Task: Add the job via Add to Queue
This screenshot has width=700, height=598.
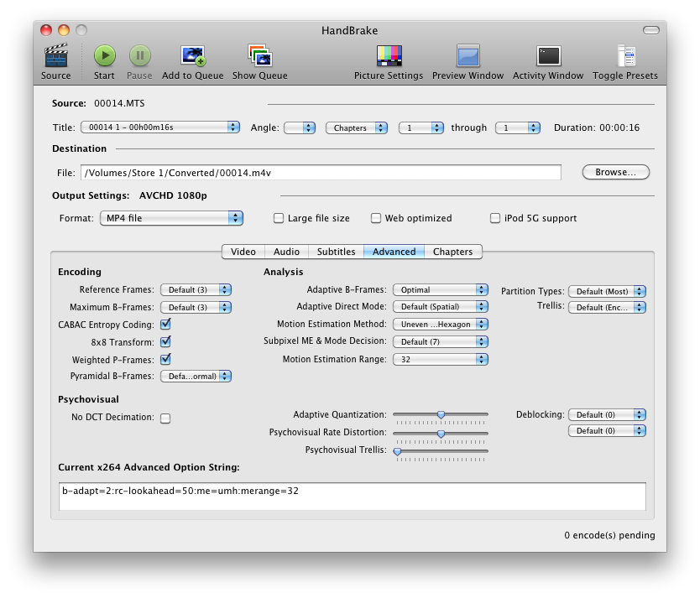Action: coord(192,56)
